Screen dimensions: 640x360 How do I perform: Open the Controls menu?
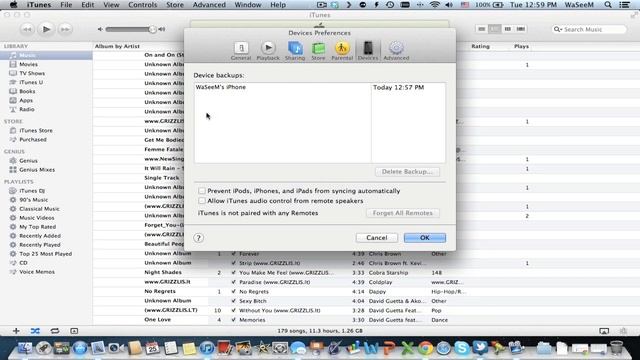tap(142, 5)
